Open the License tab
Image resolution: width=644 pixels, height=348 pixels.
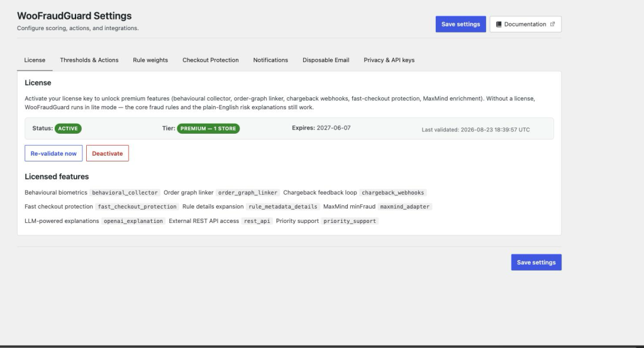[35, 60]
